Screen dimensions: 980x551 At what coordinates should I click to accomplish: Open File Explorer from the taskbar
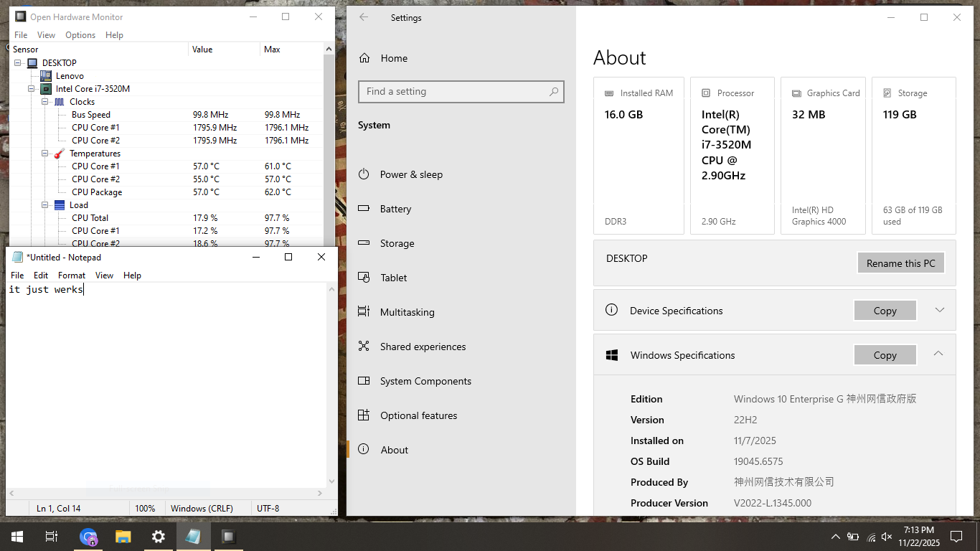(x=123, y=536)
